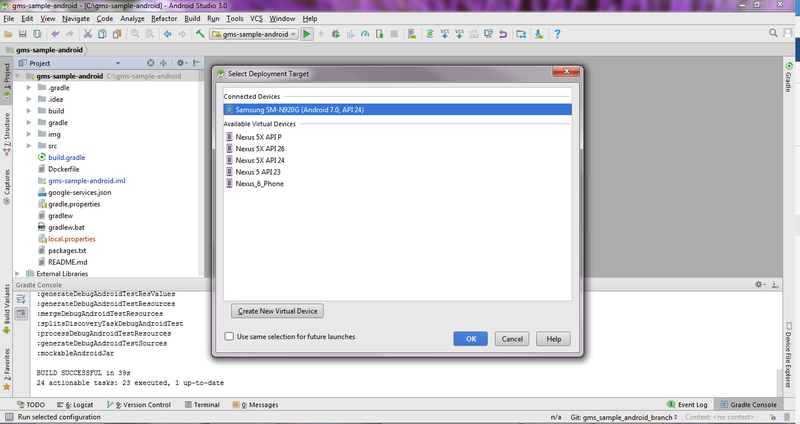Open the Event Log tab

point(687,405)
